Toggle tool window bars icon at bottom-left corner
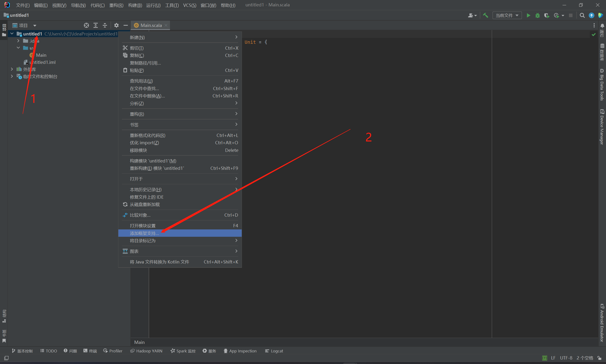Screen dimensions: 606x364 [x=6, y=358]
